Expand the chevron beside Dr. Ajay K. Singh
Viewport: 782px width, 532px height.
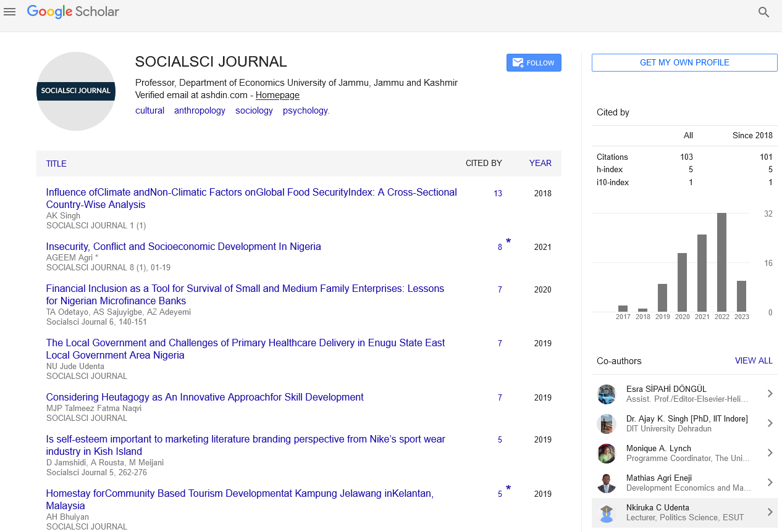(770, 423)
